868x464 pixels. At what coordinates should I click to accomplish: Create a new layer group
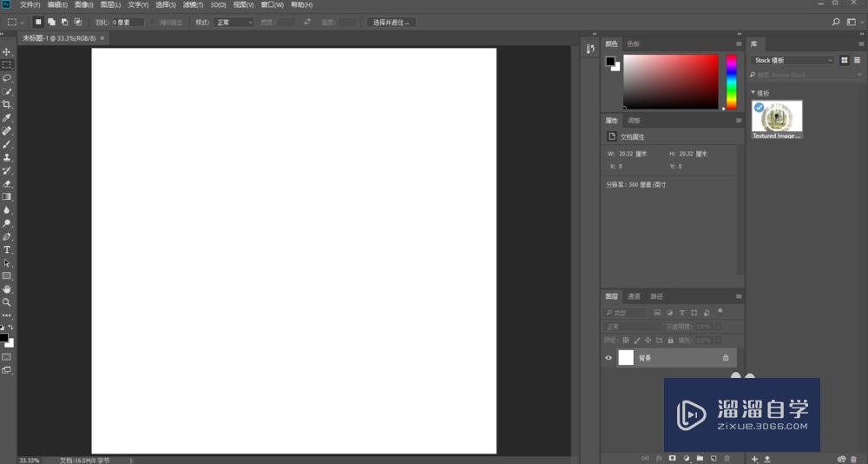tap(700, 459)
